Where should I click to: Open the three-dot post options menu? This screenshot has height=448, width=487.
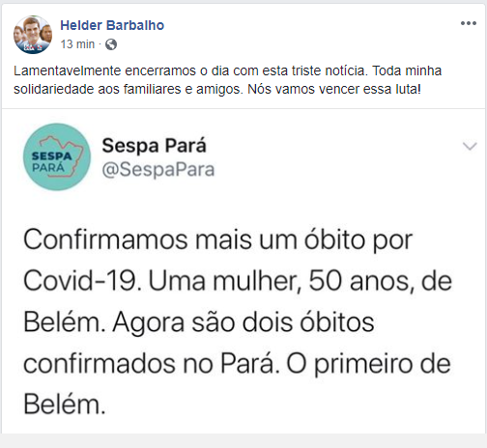(469, 23)
